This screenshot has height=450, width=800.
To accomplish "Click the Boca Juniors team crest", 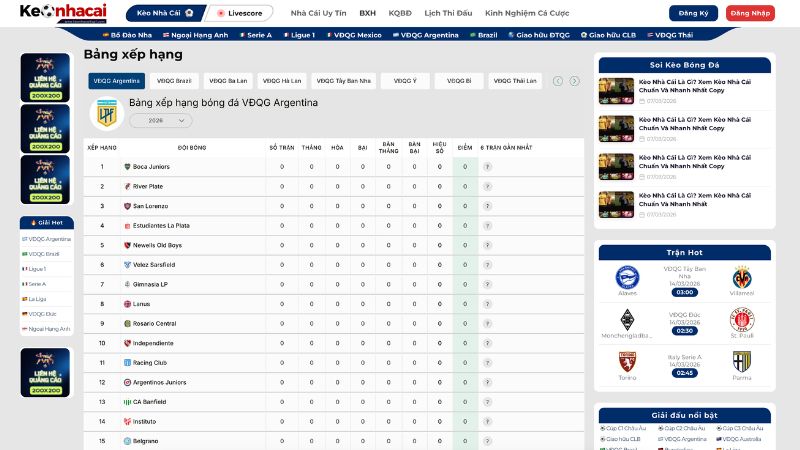I will coord(127,167).
